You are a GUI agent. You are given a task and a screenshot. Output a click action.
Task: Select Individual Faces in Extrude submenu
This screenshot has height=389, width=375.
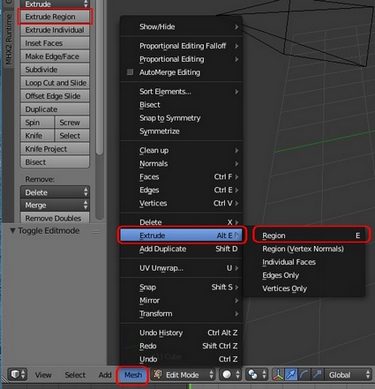[x=289, y=262]
